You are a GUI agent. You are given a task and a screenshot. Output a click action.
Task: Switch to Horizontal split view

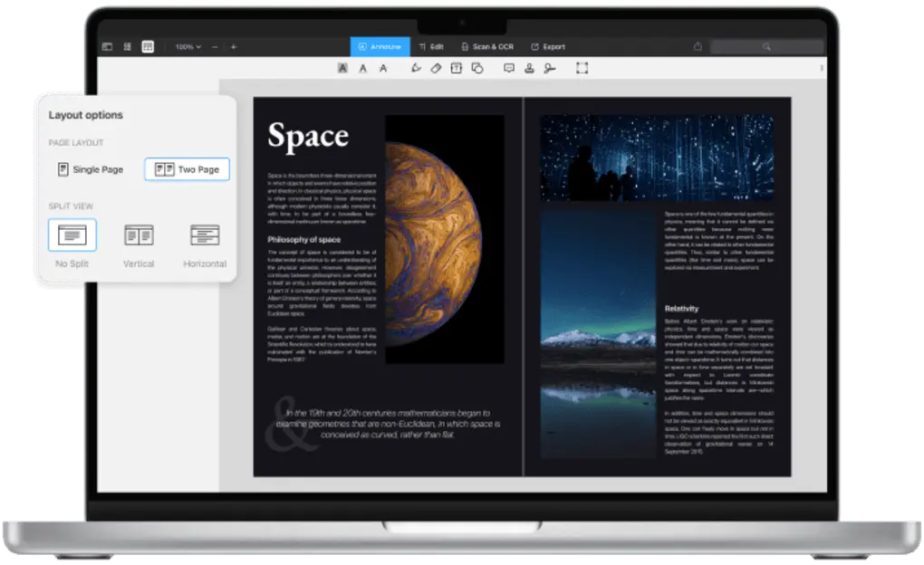pyautogui.click(x=204, y=235)
